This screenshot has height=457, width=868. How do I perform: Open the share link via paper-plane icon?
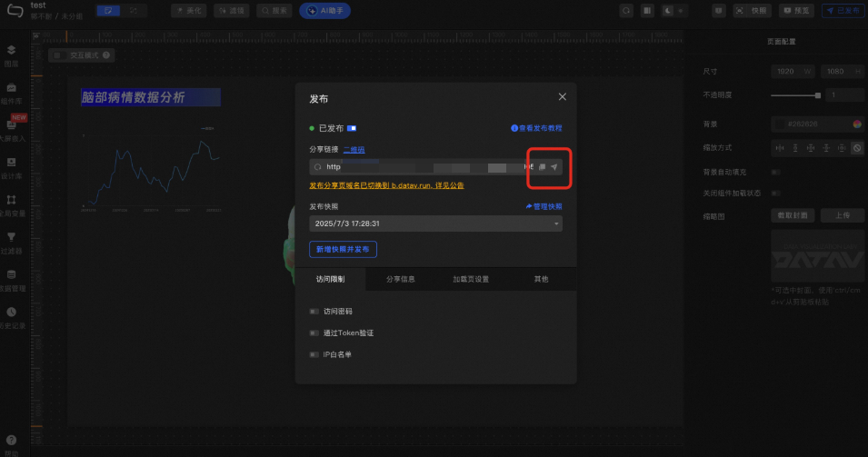(554, 167)
